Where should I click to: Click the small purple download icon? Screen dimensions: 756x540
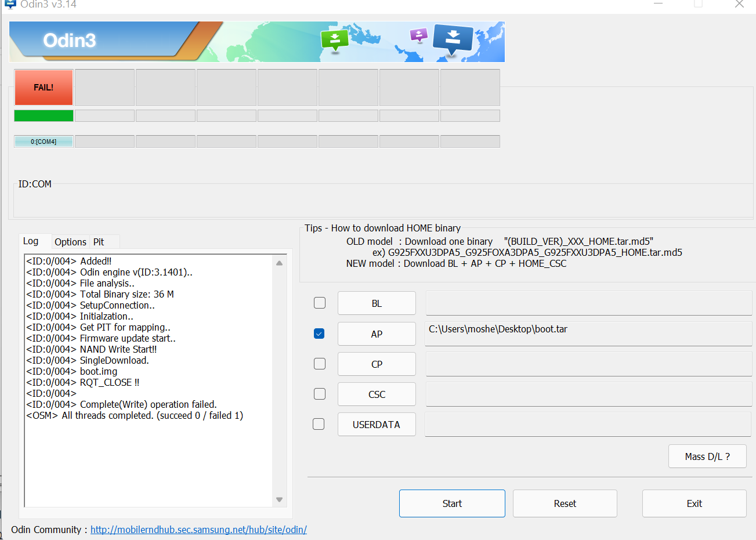point(418,35)
